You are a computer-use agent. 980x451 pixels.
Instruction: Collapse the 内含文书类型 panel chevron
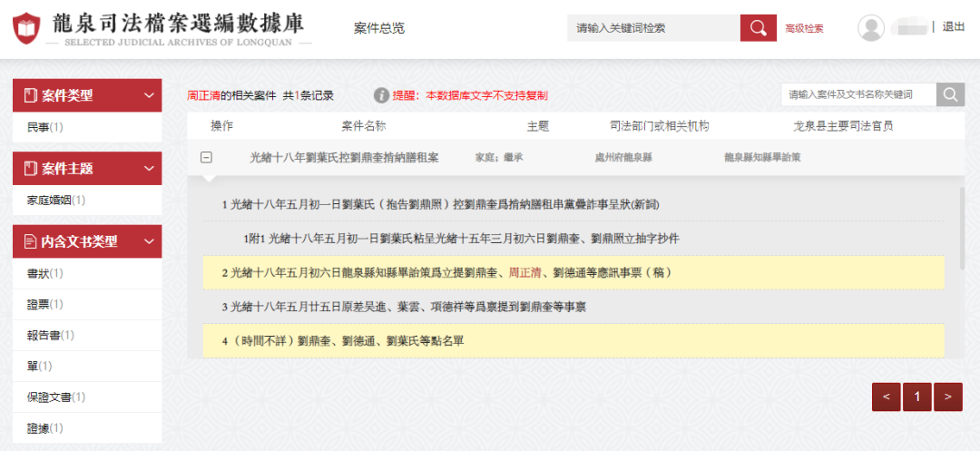point(149,241)
